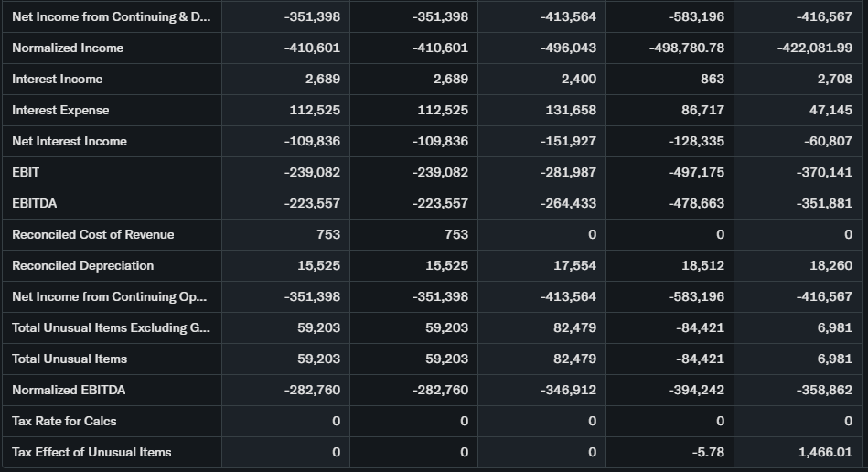Click the Tax Rate for Calcs label
Image resolution: width=868 pixels, height=472 pixels.
pos(64,421)
